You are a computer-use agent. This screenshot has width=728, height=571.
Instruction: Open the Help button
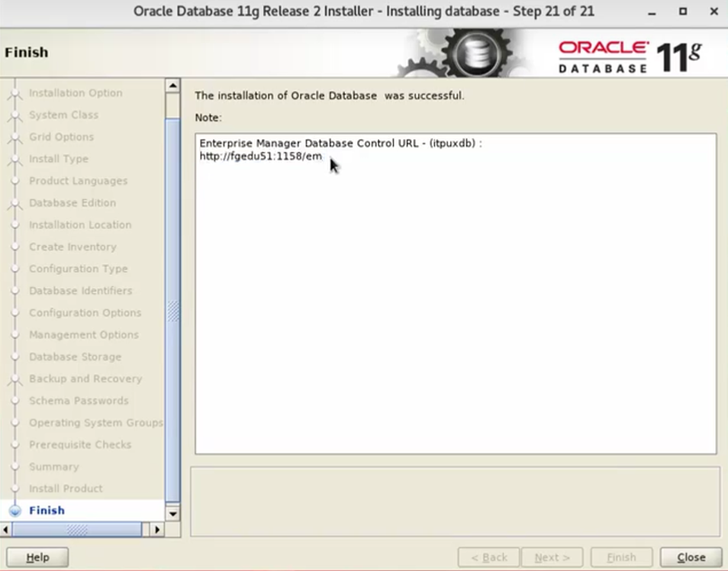(x=37, y=557)
